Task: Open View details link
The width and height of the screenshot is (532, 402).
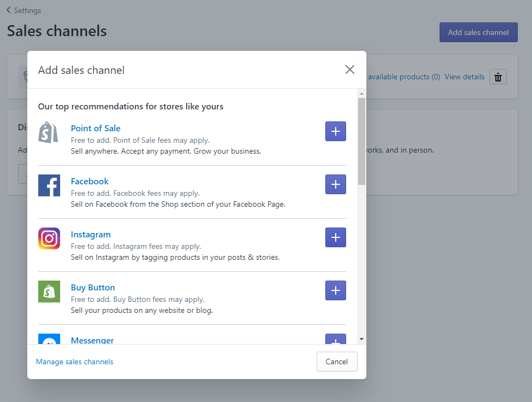Action: click(x=465, y=77)
